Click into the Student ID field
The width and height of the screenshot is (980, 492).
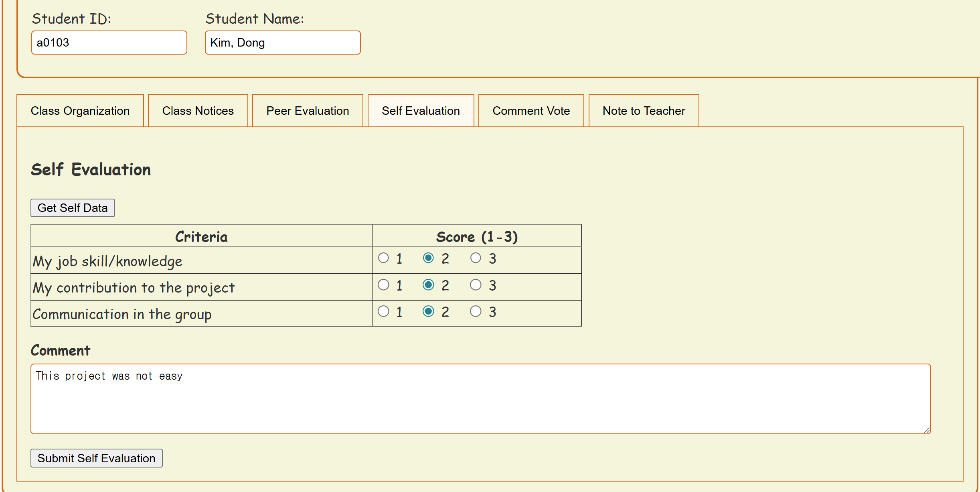[x=109, y=43]
